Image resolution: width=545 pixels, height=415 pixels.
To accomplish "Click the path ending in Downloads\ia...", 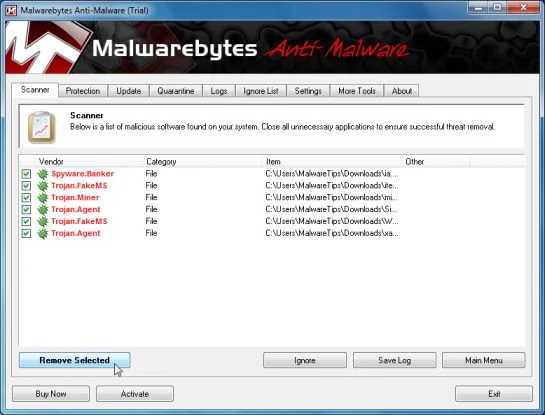I will click(x=332, y=174).
